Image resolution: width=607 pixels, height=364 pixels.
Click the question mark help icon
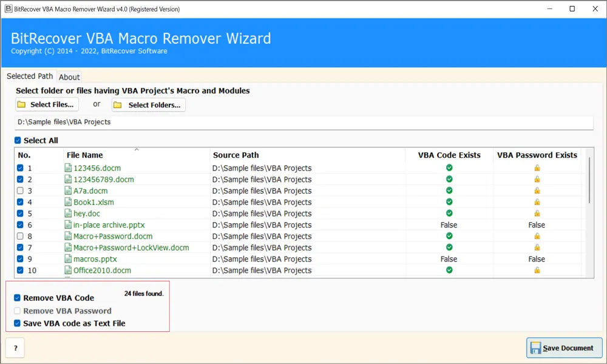(x=15, y=348)
